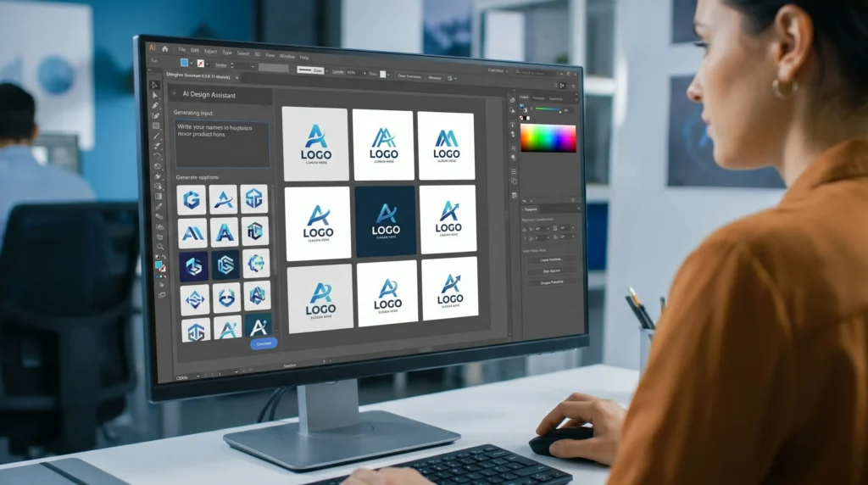The image size is (868, 485).
Task: Select the Eyedropper tool in the toolbox
Action: [x=159, y=207]
